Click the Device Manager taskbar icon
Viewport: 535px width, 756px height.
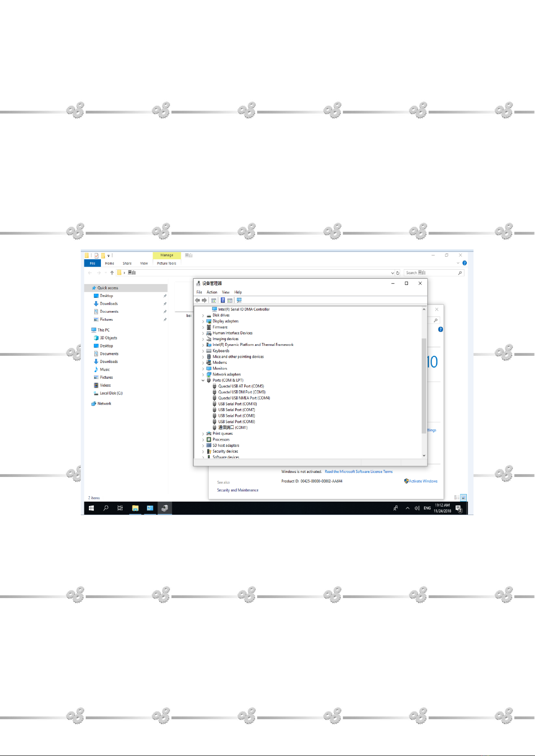(165, 508)
